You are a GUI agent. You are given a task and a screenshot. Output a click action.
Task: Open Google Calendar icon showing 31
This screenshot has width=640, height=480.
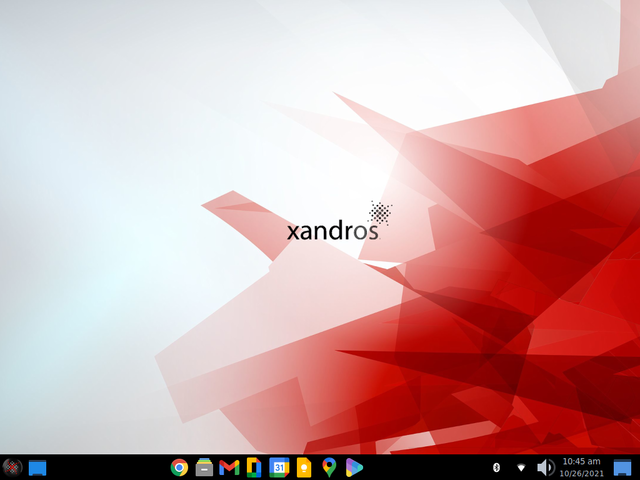[x=279, y=467]
